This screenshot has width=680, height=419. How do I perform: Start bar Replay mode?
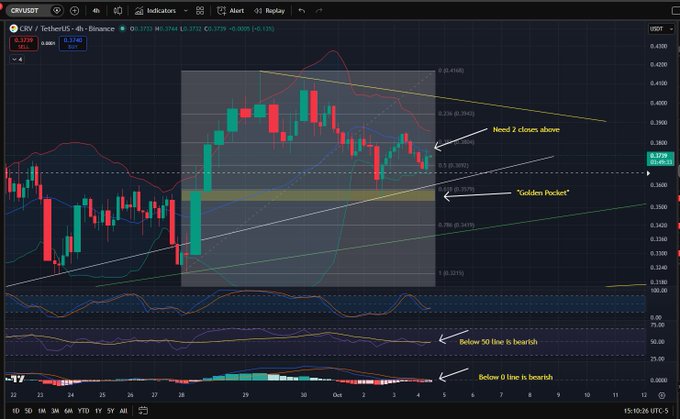tap(269, 10)
